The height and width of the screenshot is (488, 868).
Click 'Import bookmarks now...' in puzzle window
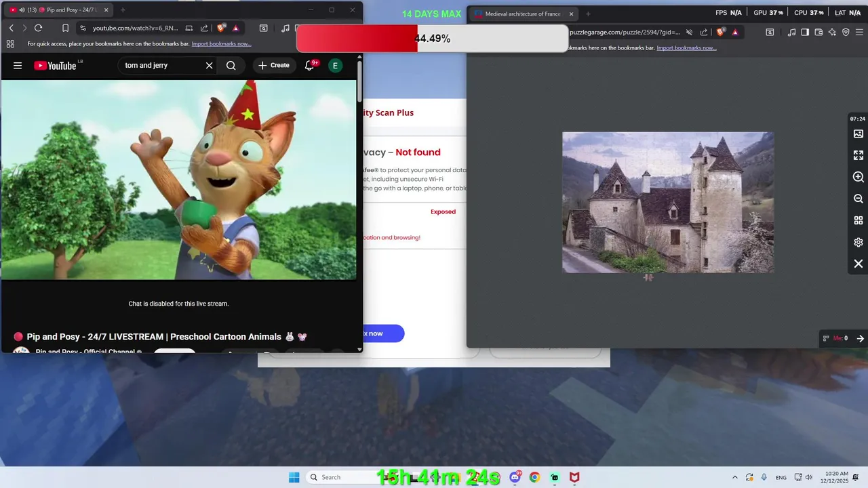(686, 48)
